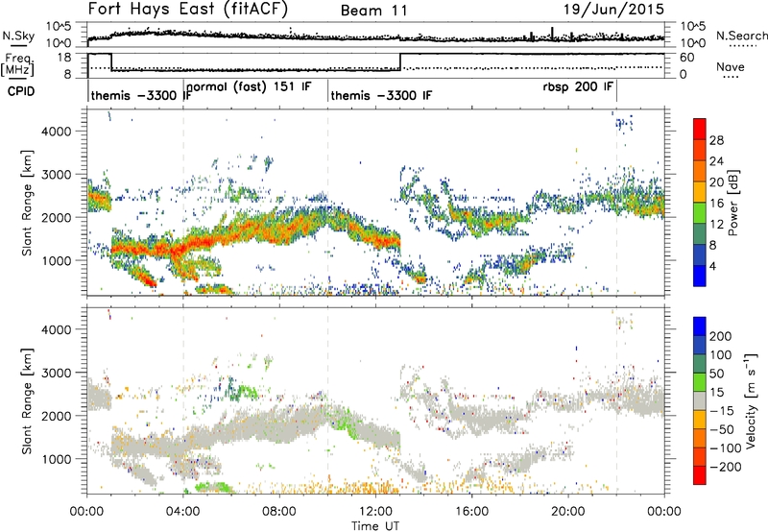Click the 'Beam 11' label

click(x=373, y=11)
